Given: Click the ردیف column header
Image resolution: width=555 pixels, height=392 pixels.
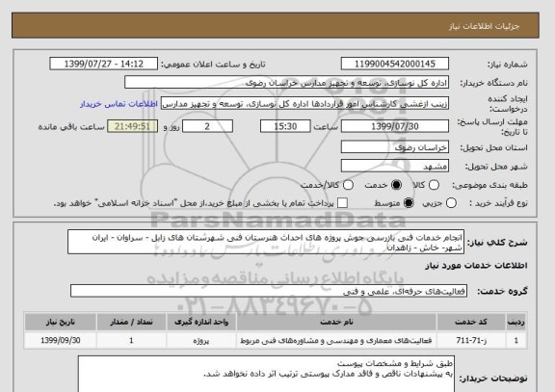Looking at the screenshot, I should point(516,322).
